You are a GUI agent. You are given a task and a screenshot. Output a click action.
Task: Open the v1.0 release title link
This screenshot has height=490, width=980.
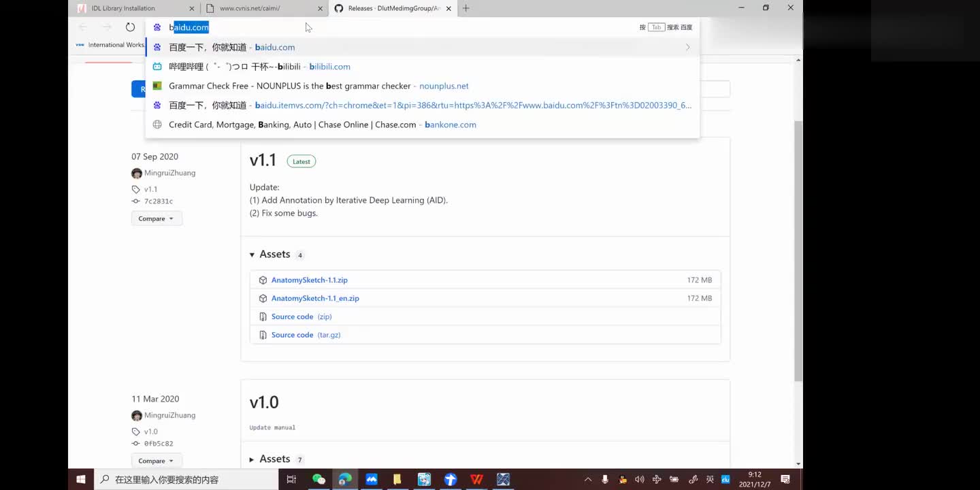coord(264,402)
